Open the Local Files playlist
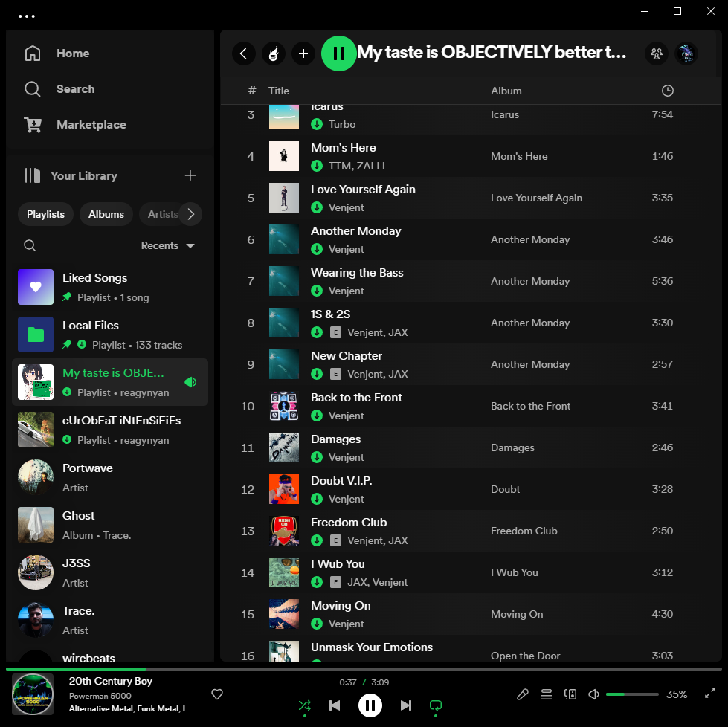This screenshot has width=728, height=727. pyautogui.click(x=110, y=335)
